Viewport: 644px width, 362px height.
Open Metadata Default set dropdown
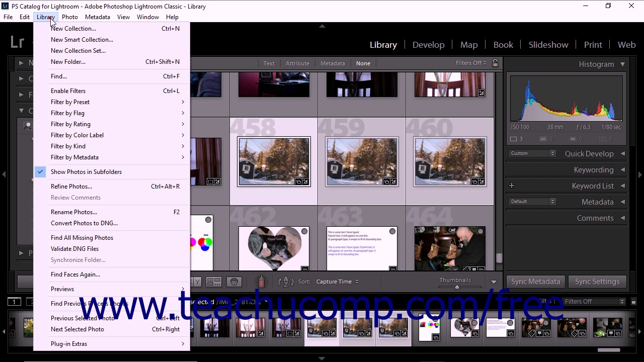pyautogui.click(x=531, y=202)
